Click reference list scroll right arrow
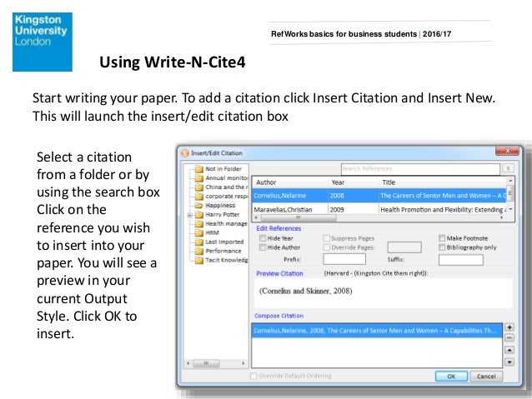Screen dimensions: 532x399 (x=501, y=217)
